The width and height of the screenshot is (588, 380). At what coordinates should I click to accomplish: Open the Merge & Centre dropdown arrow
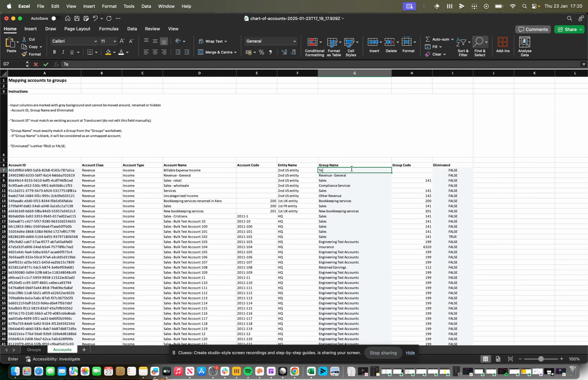tap(235, 52)
